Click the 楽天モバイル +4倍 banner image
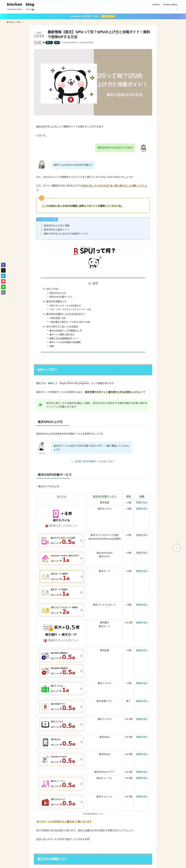The width and height of the screenshot is (186, 868). 61,519
